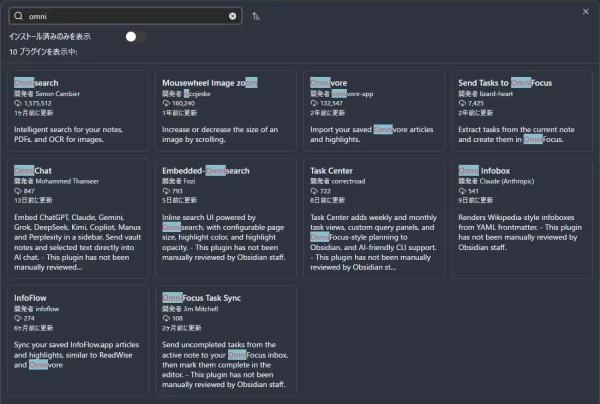This screenshot has height=404, width=600.
Task: Open the Omnivore plugin card
Action: click(374, 111)
